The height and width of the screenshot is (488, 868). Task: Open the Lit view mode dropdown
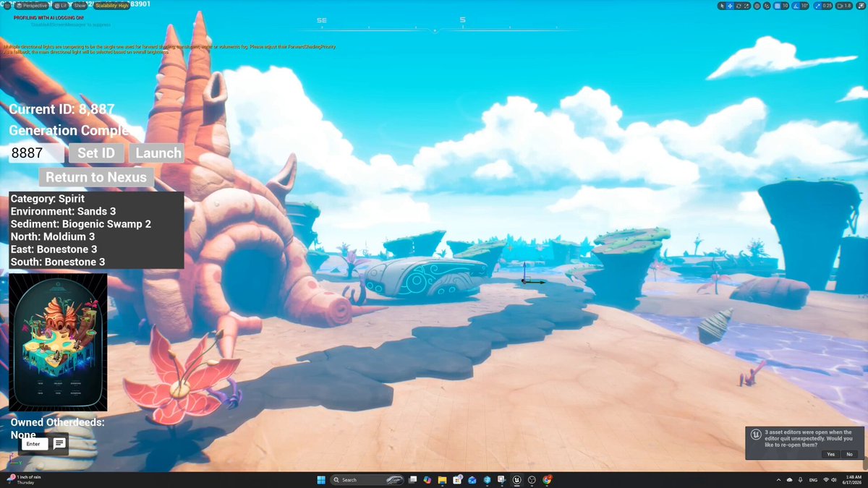click(60, 5)
